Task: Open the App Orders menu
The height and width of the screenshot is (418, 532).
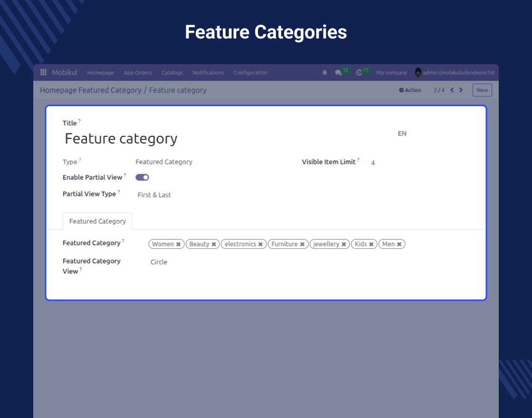Action: pos(138,73)
